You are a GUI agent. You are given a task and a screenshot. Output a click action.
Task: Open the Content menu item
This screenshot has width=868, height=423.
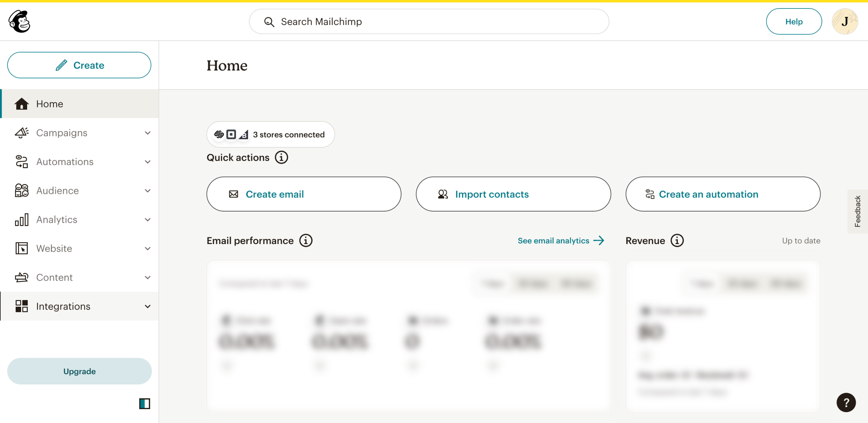coord(54,277)
